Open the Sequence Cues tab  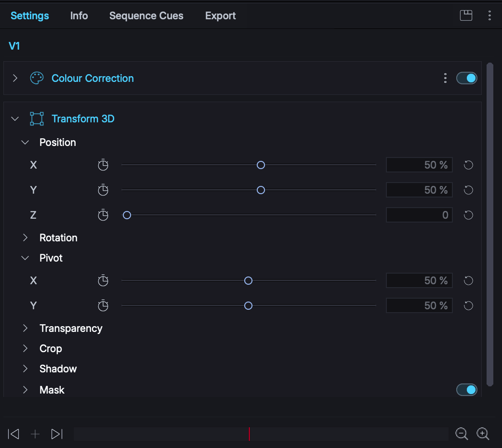[x=146, y=16]
